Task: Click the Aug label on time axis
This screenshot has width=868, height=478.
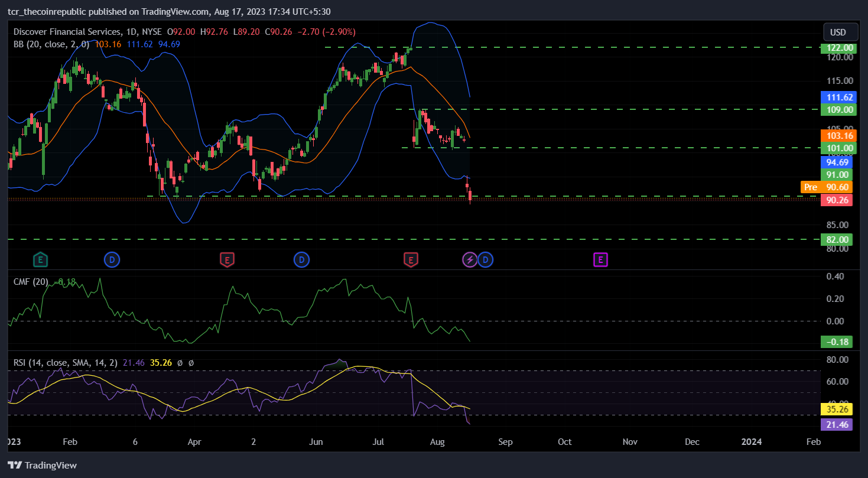Action: [x=437, y=441]
